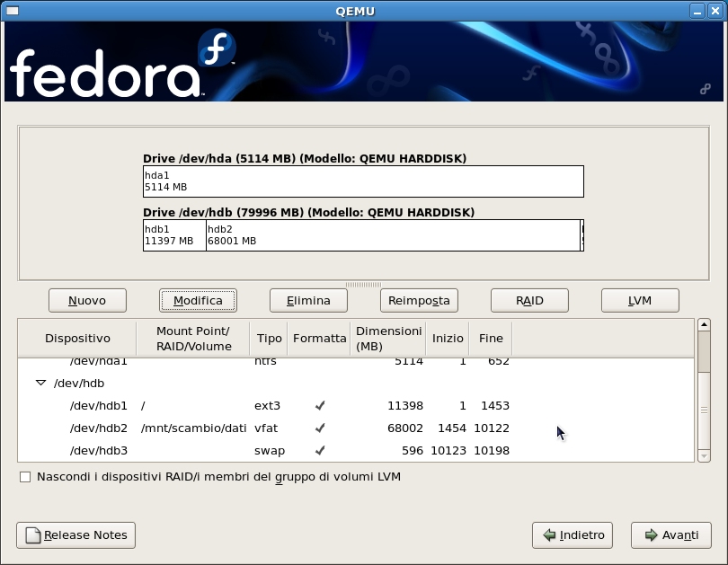Viewport: 728px width, 565px height.
Task: Click the end value '1453'
Action: click(495, 405)
